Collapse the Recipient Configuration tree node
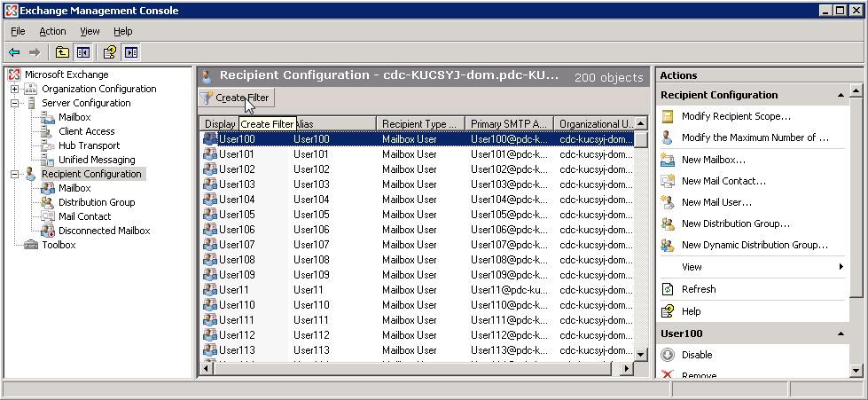Viewport: 868px width, 400px height. [15, 174]
